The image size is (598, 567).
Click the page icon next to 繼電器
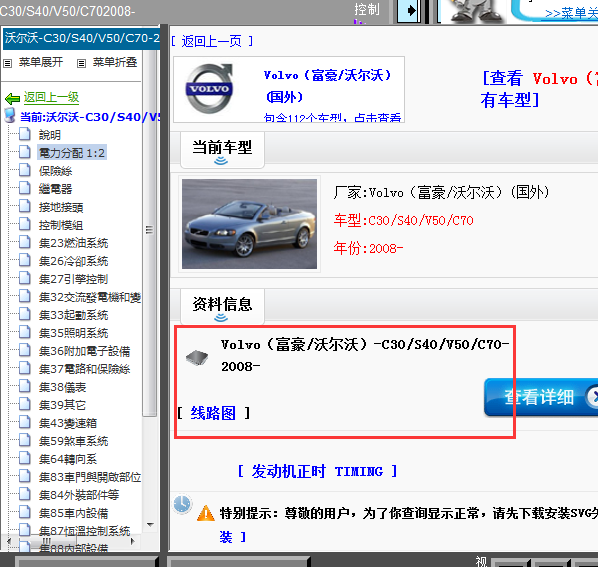tap(25, 188)
